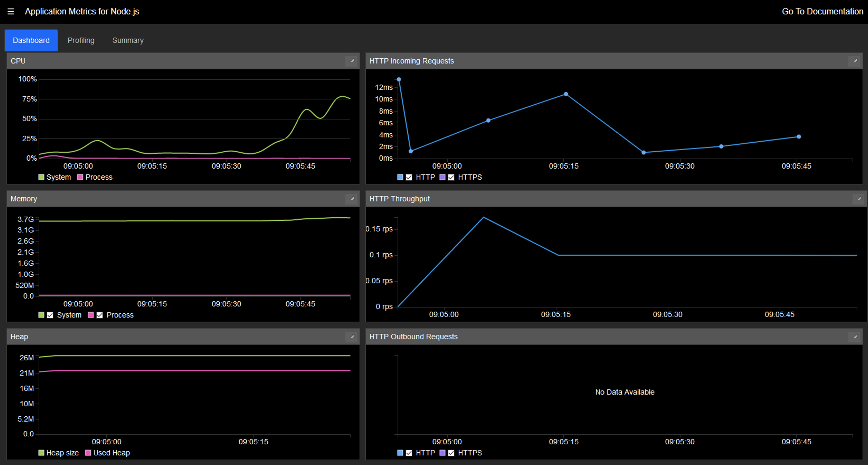Open Go To Documentation link
868x465 pixels.
822,11
